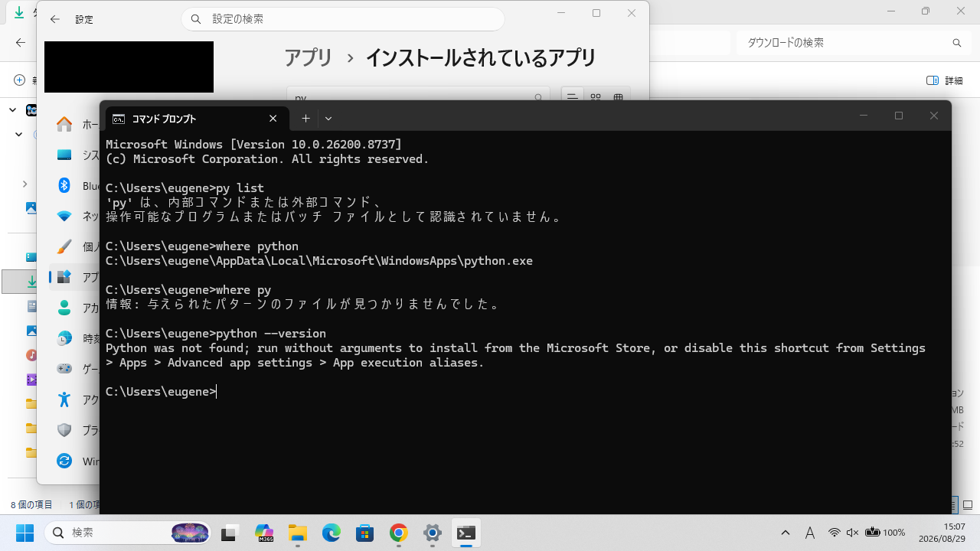
Task: Select the apps icon in Settings sidebar
Action: [65, 277]
